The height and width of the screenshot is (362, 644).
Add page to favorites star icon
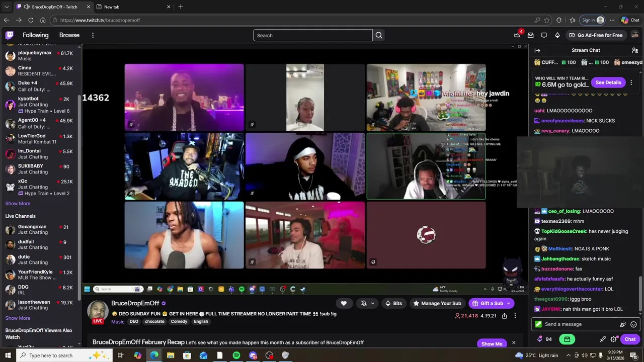point(547,20)
